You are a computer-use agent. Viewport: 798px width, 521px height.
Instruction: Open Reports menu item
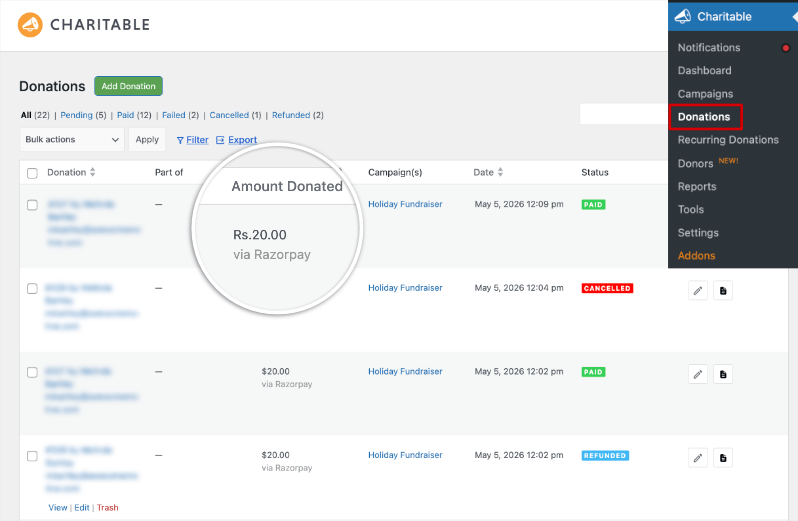697,186
